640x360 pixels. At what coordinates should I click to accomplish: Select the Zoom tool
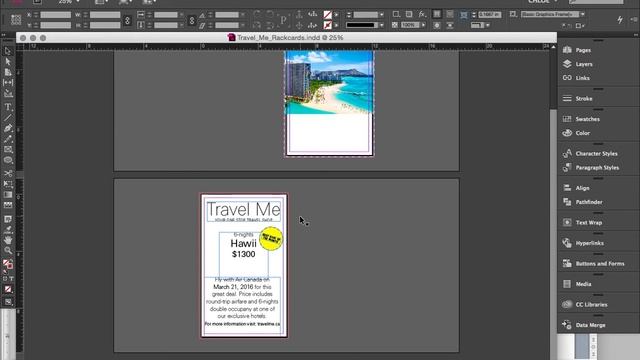[x=8, y=251]
